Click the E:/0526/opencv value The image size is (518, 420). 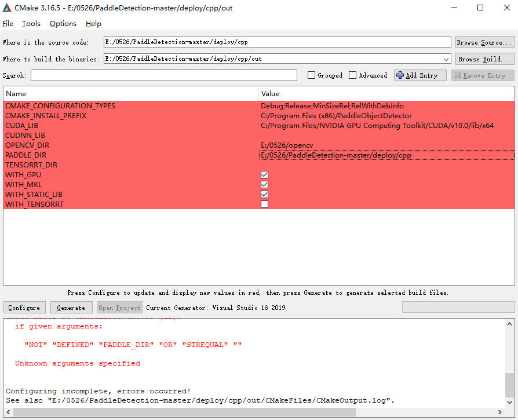(287, 145)
